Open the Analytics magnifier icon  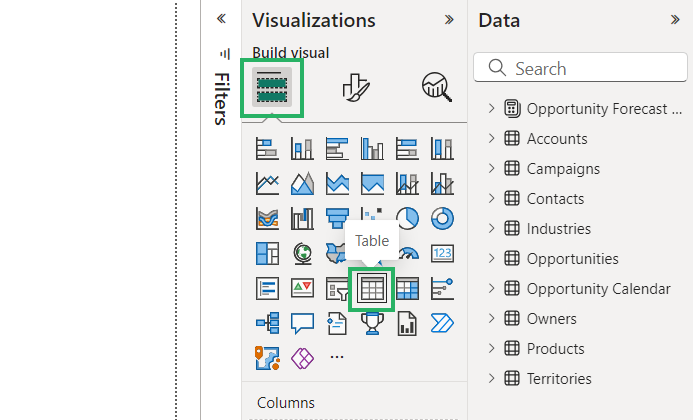(437, 88)
